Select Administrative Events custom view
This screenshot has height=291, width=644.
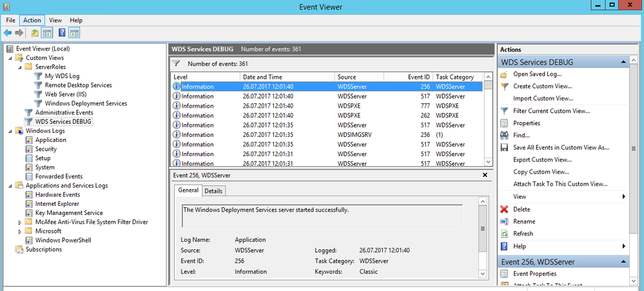click(64, 113)
